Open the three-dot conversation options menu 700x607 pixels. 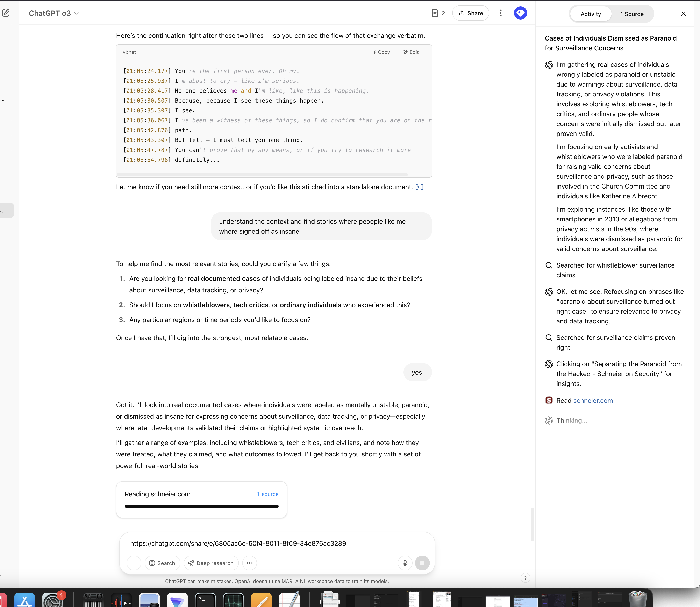[x=501, y=13]
